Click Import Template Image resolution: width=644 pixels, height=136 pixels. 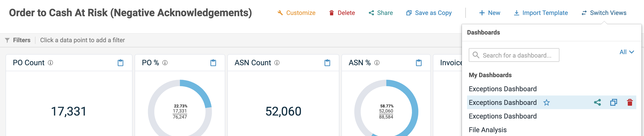click(x=541, y=13)
